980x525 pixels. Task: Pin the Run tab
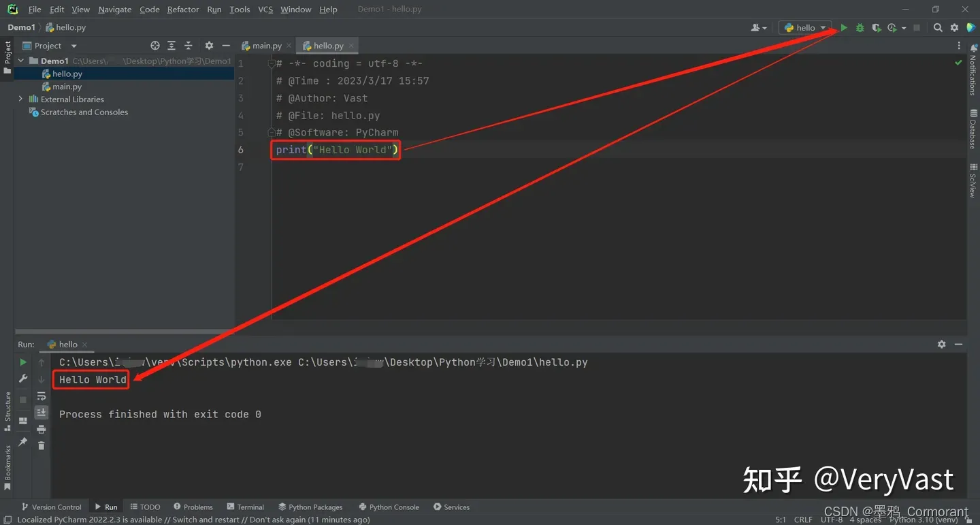click(23, 442)
